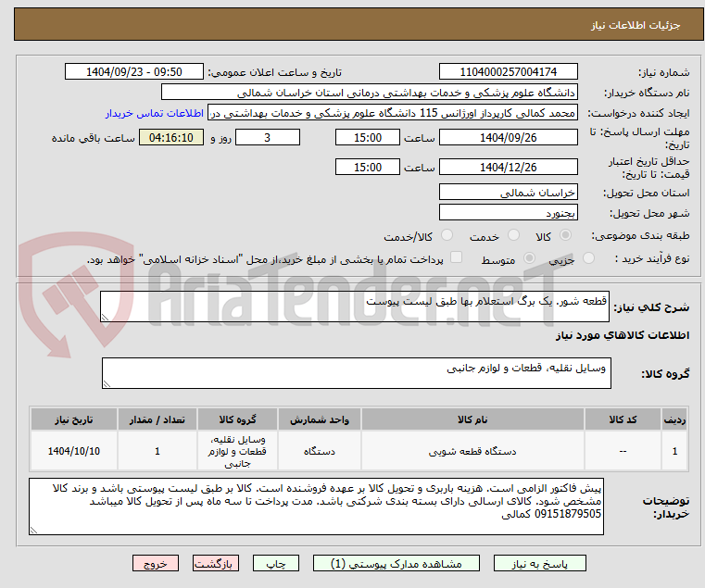The width and height of the screenshot is (705, 588).
Task: Click the price validity date 1404/12/26
Action: (508, 167)
